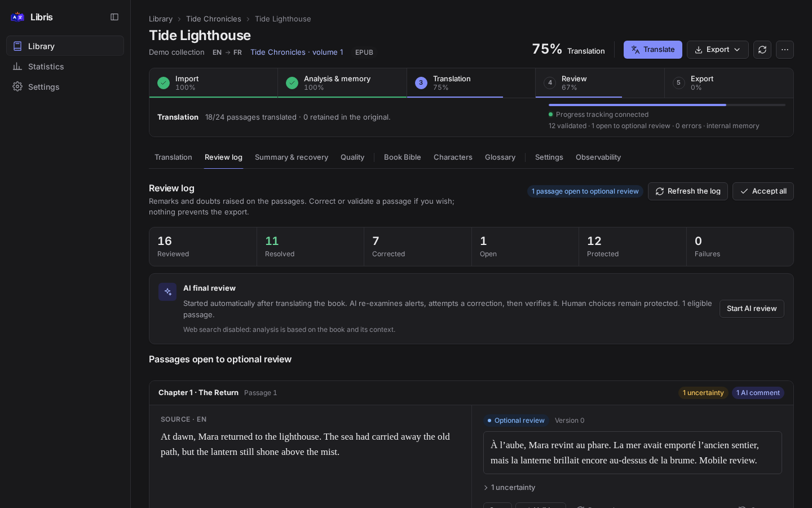Image resolution: width=812 pixels, height=508 pixels.
Task: Click the 16 Reviewed stat
Action: pyautogui.click(x=203, y=247)
